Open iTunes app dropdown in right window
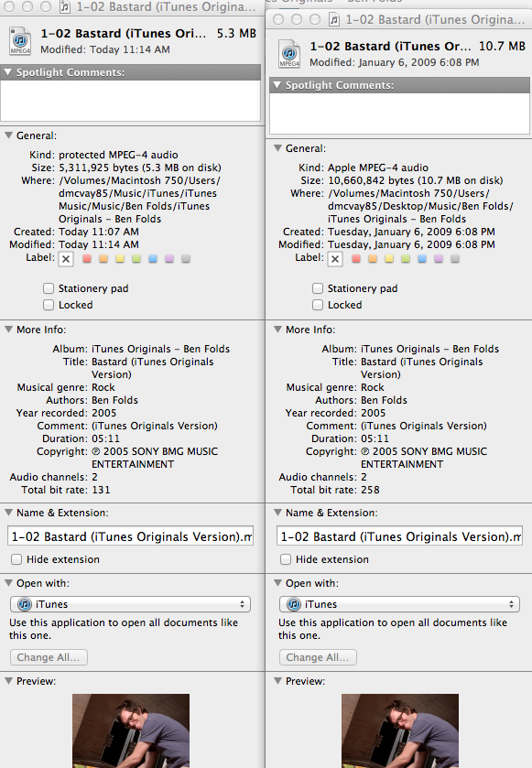 (x=400, y=604)
